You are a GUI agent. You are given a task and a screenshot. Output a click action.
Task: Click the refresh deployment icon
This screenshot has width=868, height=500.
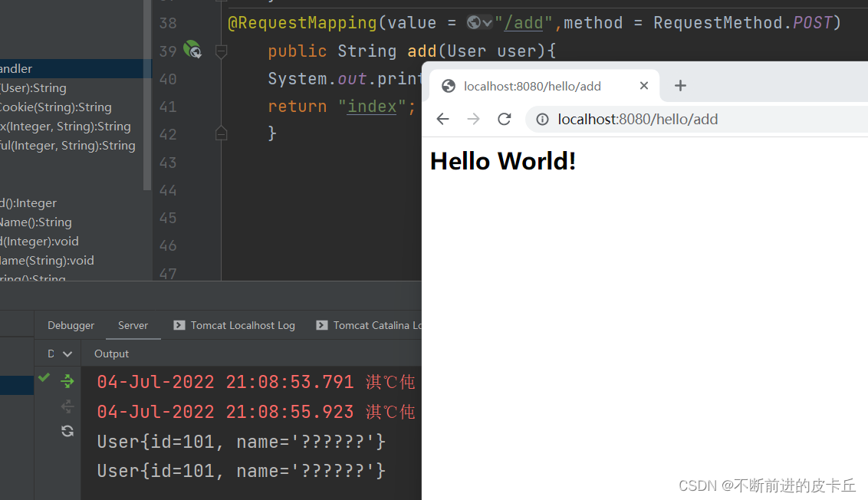point(67,431)
